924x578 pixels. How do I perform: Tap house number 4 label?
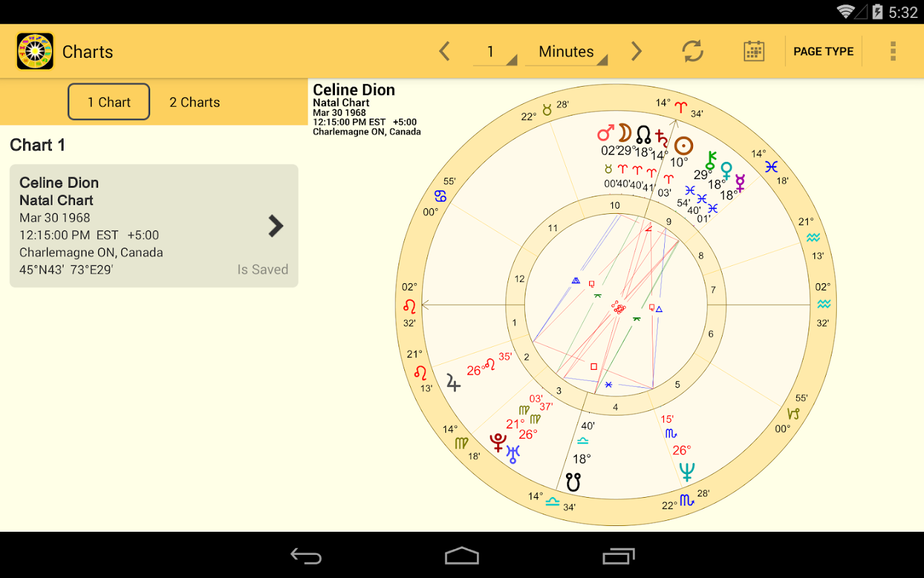615,407
